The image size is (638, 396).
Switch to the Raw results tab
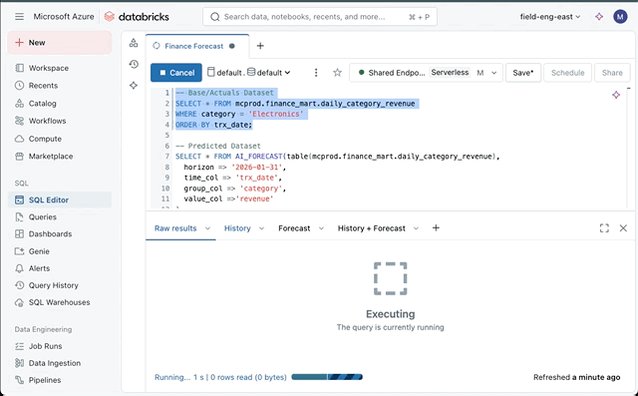tap(175, 228)
